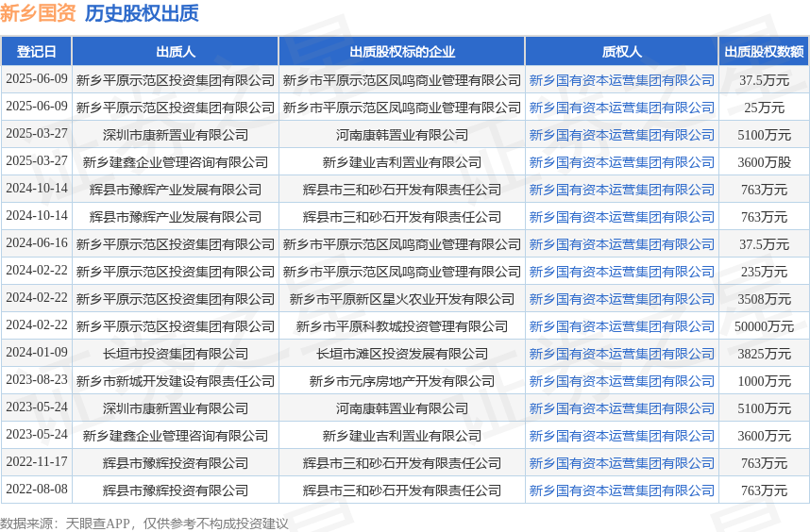Open 质权人 link in the 2024-06-16 row
The width and height of the screenshot is (810, 532).
621,244
